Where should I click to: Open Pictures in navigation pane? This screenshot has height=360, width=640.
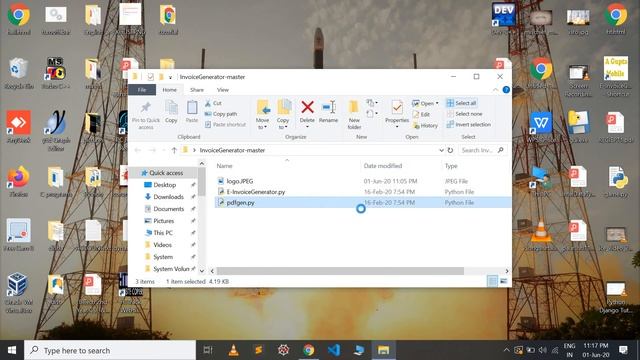(x=163, y=221)
